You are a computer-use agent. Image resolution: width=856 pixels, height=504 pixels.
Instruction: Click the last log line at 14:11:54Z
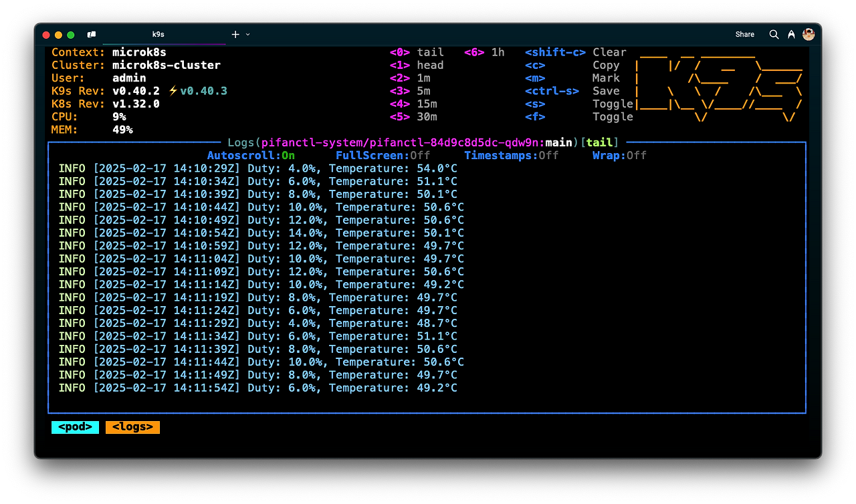(258, 388)
